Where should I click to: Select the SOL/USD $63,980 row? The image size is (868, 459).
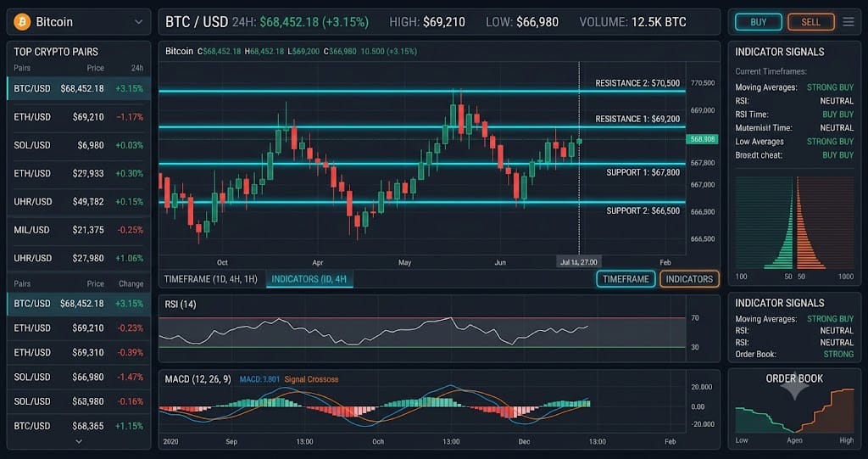pos(79,401)
